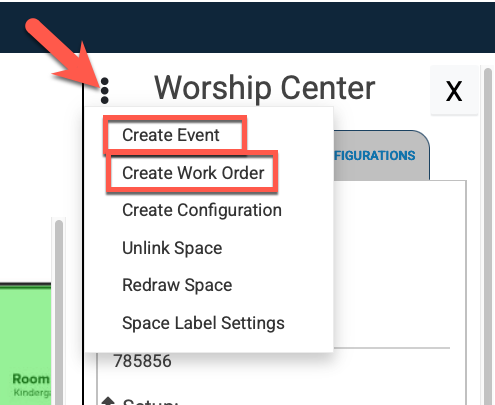
Task: Choose Redraw Space from the menu
Action: (177, 285)
